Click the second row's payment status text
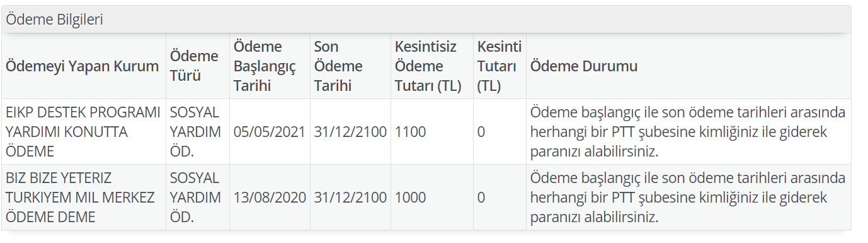The height and width of the screenshot is (243, 868). click(x=688, y=198)
